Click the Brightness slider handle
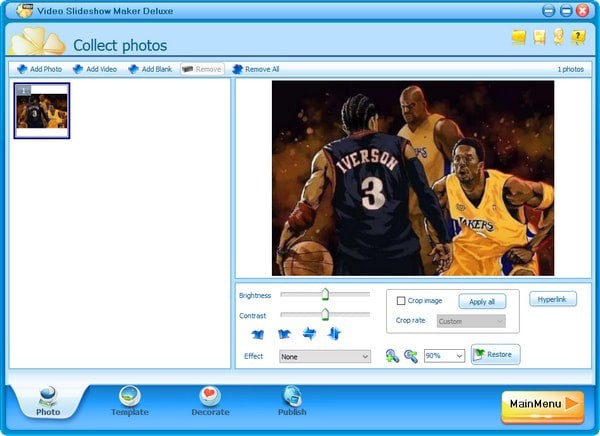The width and height of the screenshot is (600, 436). 325,294
